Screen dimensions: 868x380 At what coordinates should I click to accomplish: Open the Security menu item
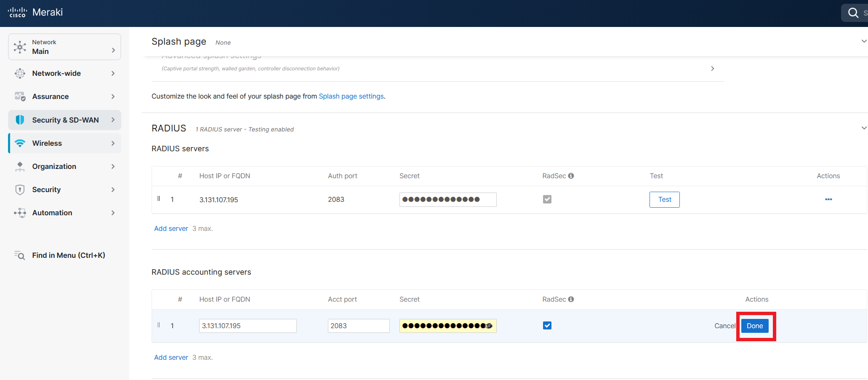click(x=64, y=190)
